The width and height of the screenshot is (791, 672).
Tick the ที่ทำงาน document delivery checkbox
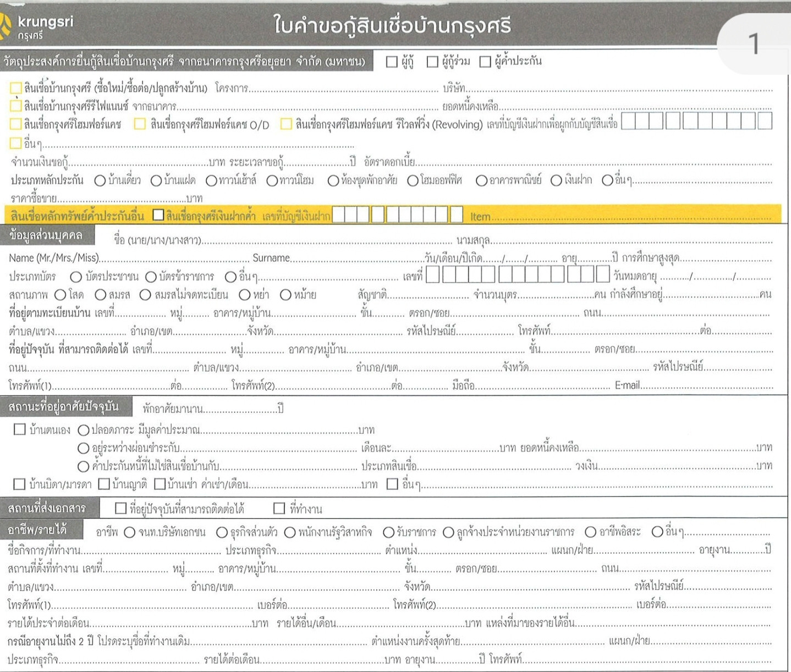point(279,508)
